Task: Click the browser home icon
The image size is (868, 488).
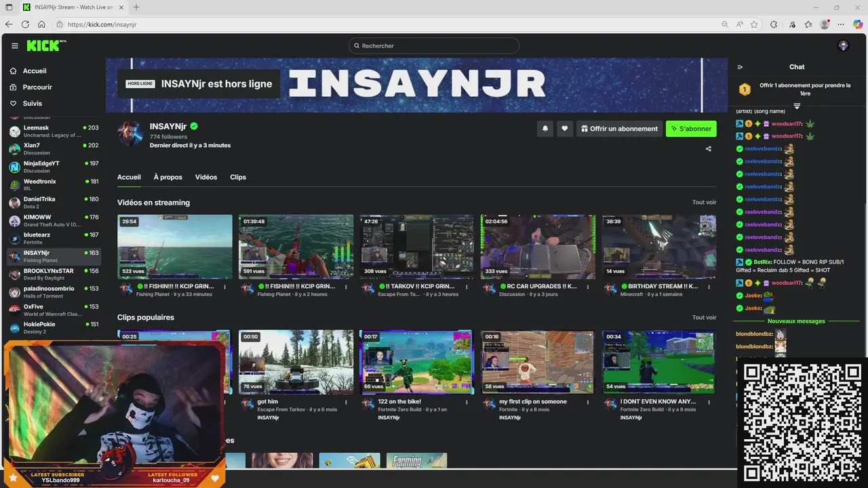Action: tap(41, 24)
